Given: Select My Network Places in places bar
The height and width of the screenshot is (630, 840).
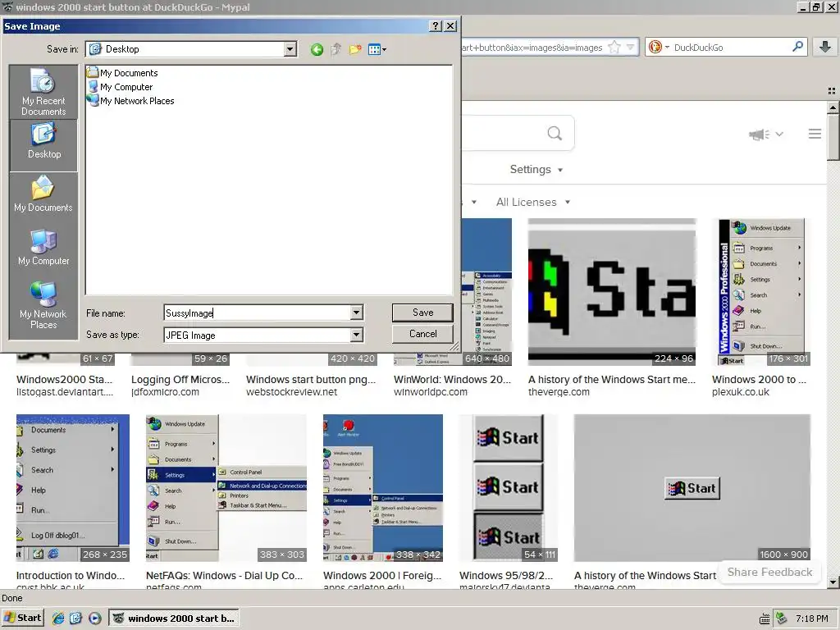Looking at the screenshot, I should [43, 305].
